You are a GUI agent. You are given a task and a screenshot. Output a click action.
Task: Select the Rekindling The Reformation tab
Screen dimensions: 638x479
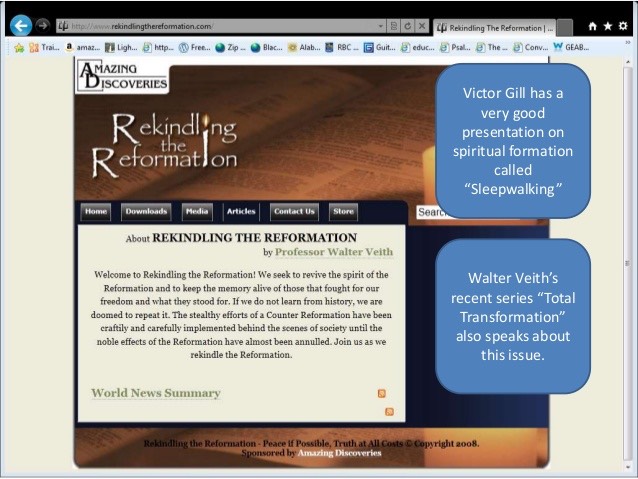[x=494, y=28]
